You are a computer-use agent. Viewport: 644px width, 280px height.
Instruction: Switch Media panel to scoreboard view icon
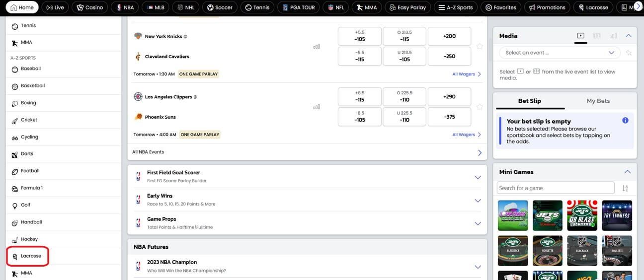coord(597,36)
